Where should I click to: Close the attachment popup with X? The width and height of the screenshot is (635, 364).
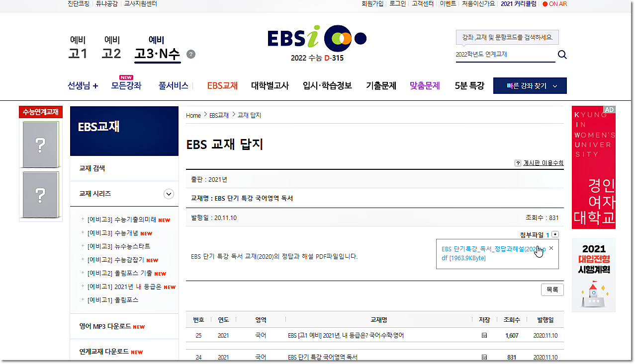[551, 248]
